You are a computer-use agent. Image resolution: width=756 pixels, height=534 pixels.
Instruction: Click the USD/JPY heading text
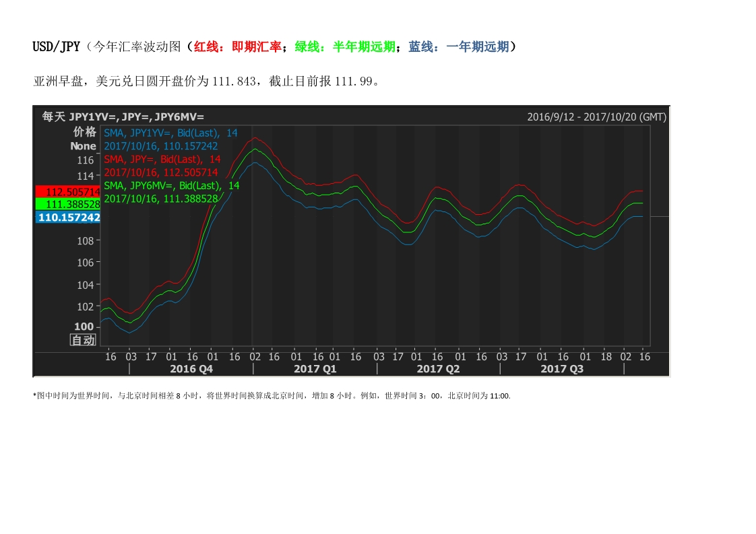point(56,46)
